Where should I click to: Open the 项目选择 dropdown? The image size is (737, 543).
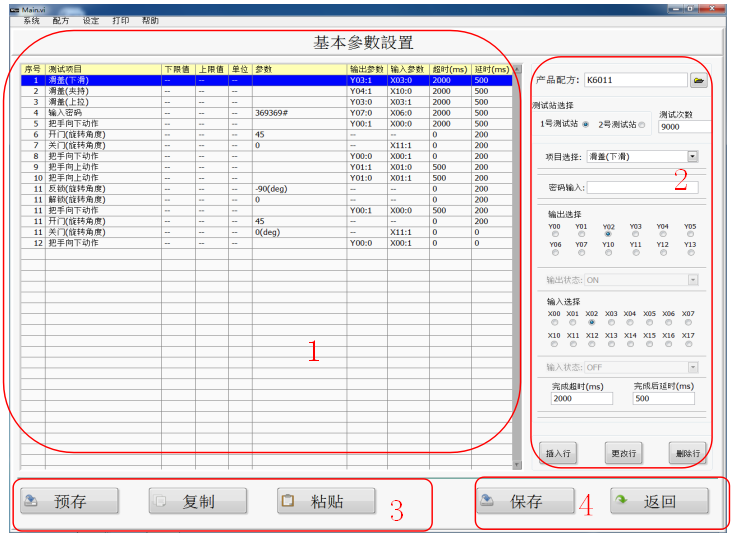pos(692,156)
